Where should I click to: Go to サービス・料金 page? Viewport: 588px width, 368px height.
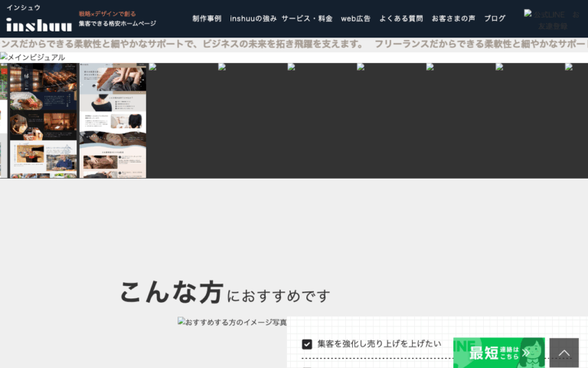click(307, 18)
